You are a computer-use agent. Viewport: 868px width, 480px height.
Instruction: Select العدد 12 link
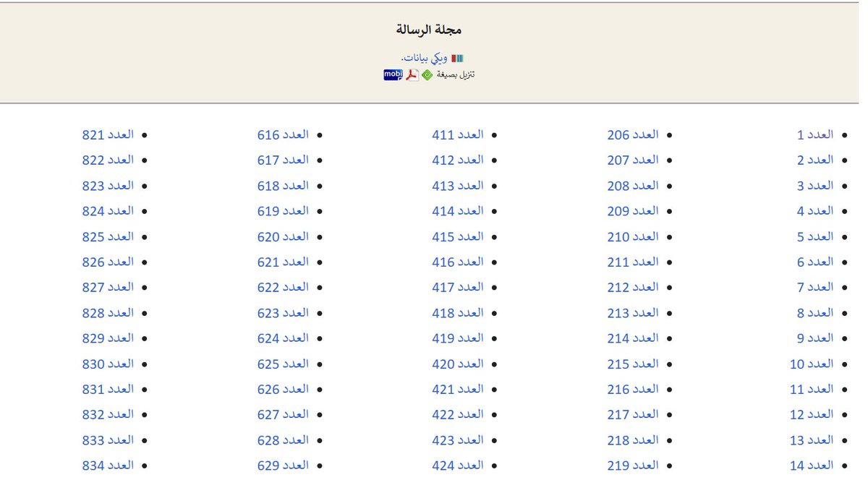[x=812, y=414]
